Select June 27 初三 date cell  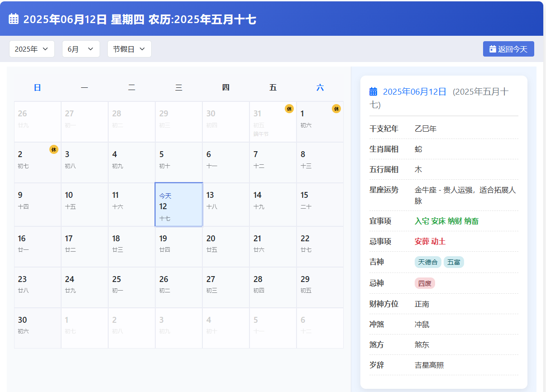pyautogui.click(x=226, y=287)
